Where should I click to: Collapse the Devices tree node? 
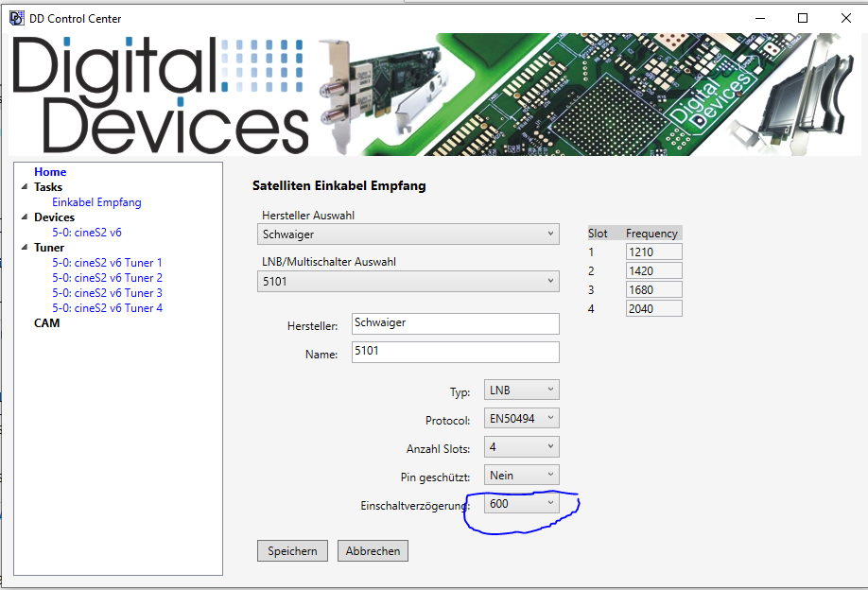tap(25, 217)
